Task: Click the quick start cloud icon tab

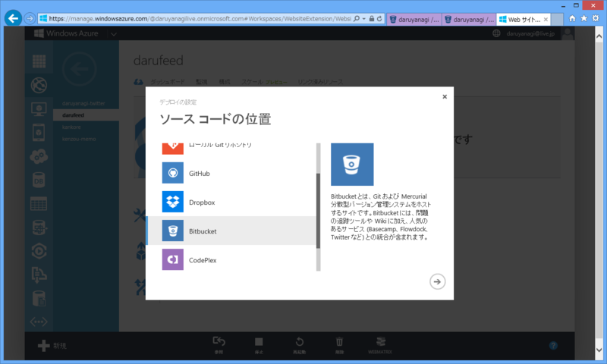Action: (x=138, y=82)
